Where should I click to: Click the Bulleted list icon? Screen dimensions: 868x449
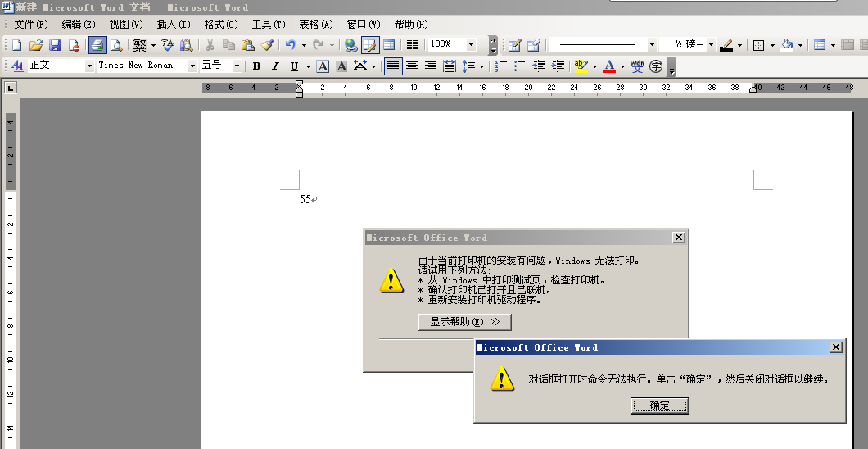point(520,66)
